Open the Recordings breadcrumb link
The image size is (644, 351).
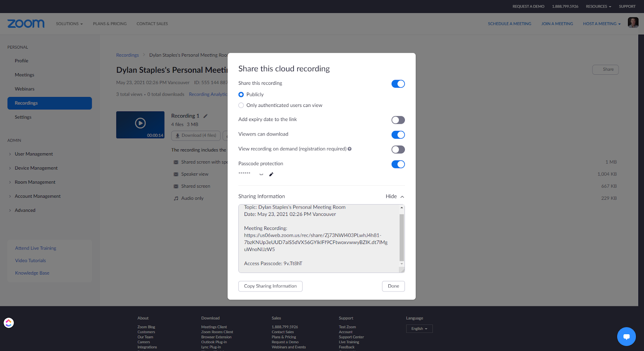click(x=128, y=55)
